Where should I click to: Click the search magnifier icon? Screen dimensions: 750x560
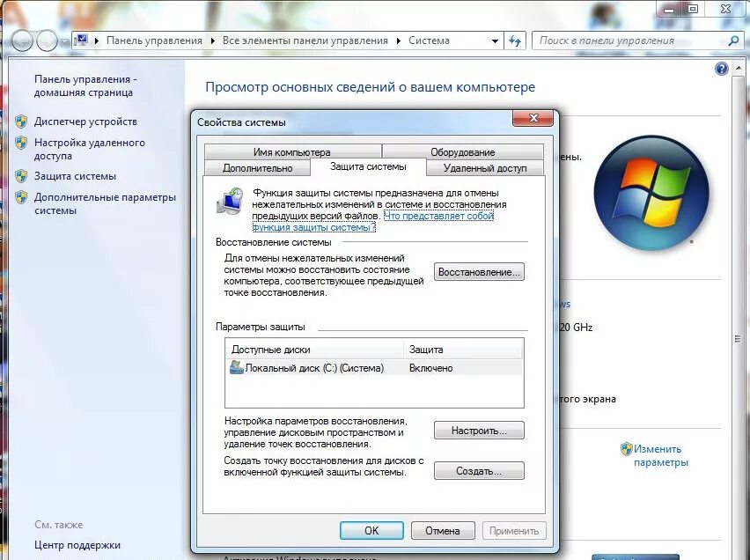tap(732, 41)
